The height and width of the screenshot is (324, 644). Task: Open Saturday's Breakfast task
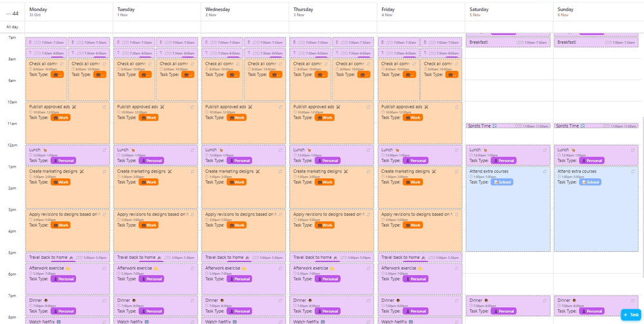489,42
